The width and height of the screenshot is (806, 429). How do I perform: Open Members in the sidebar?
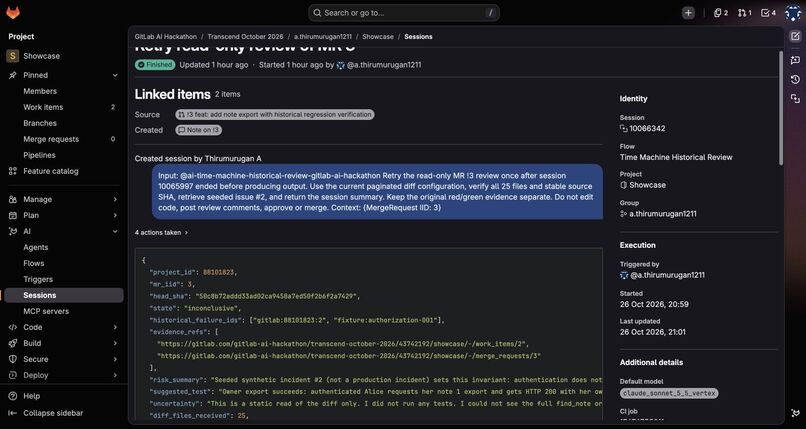click(x=64, y=91)
